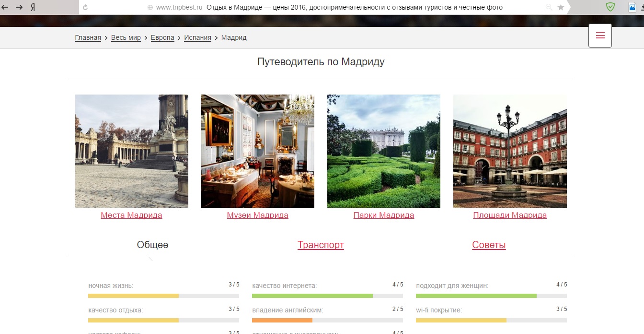Screen dimensions: 644x334
Task: Open the Yandex home icon
Action: coord(33,7)
